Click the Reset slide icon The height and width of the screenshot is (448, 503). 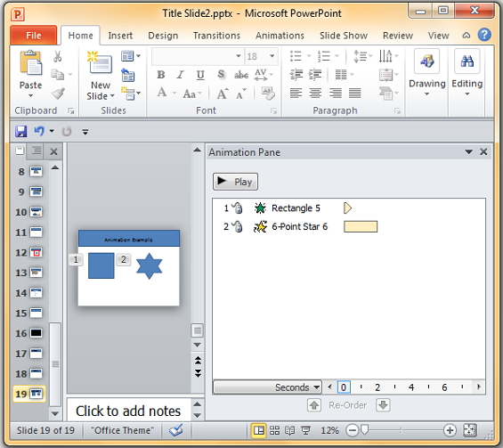coord(127,75)
